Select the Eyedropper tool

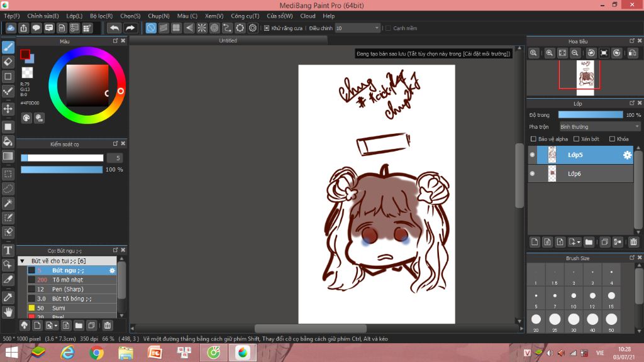tap(8, 297)
